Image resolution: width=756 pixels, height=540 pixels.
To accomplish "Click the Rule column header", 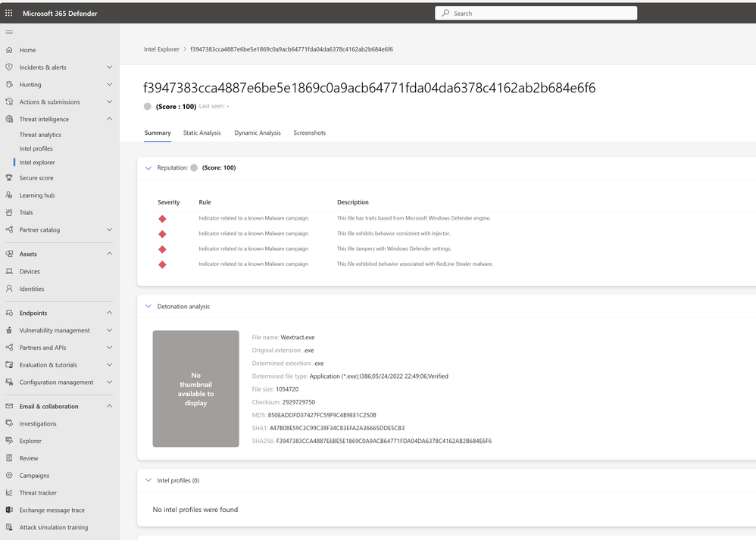I will [x=205, y=202].
